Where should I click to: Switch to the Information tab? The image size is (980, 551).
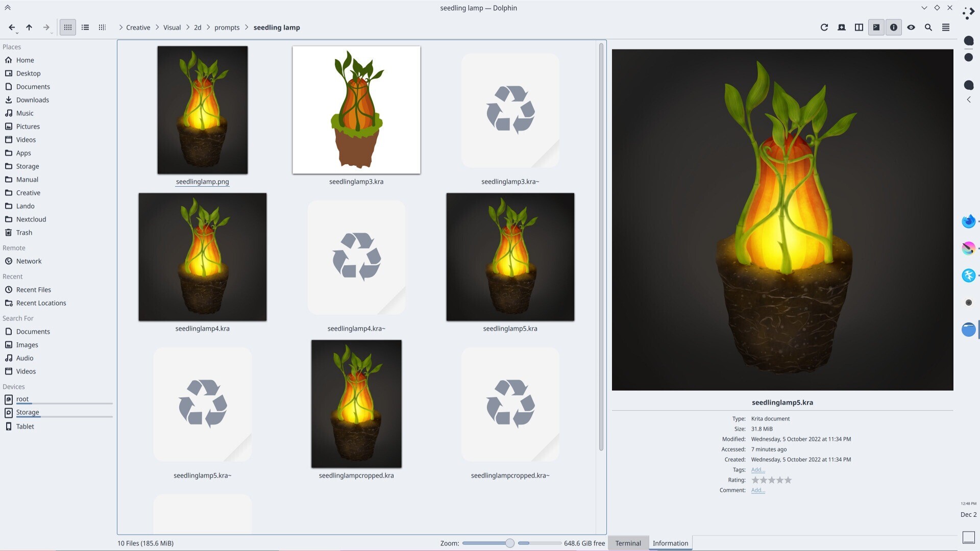(x=670, y=543)
